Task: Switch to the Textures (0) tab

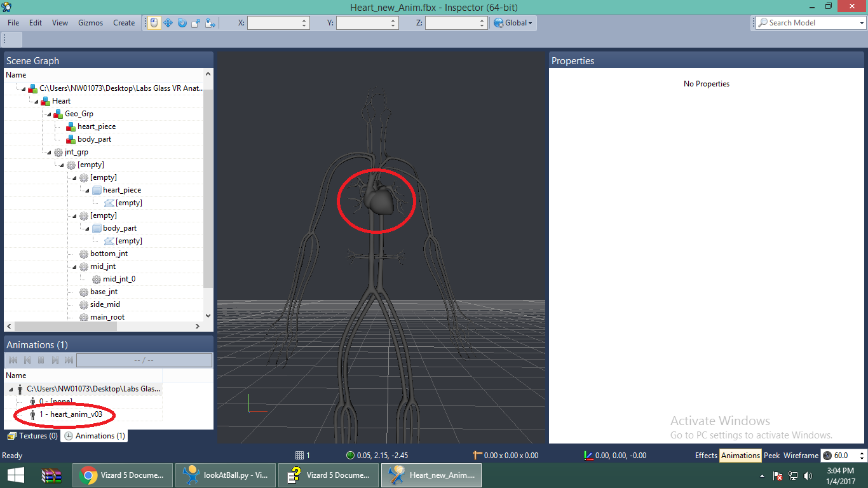Action: (x=33, y=436)
